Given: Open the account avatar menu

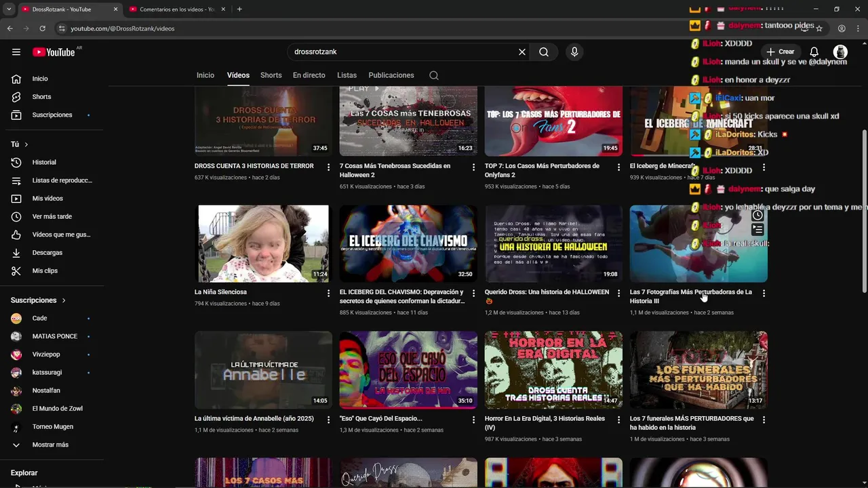Looking at the screenshot, I should [840, 52].
